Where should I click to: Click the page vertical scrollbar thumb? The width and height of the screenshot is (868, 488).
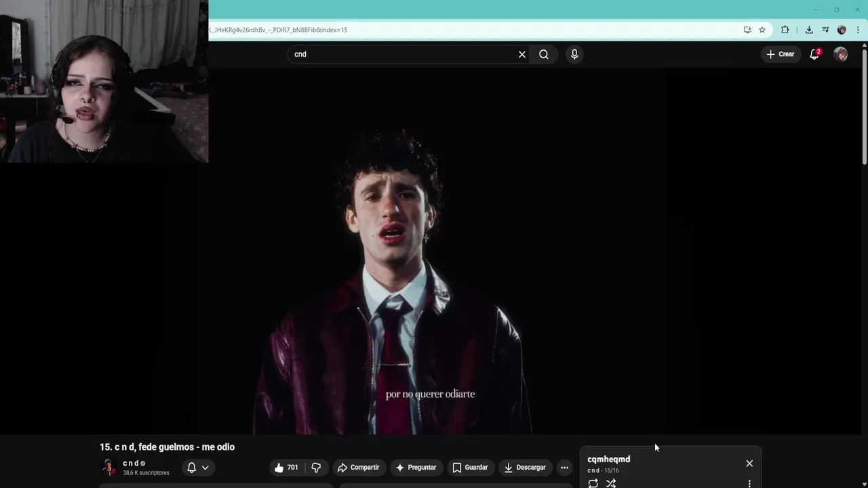point(864,106)
